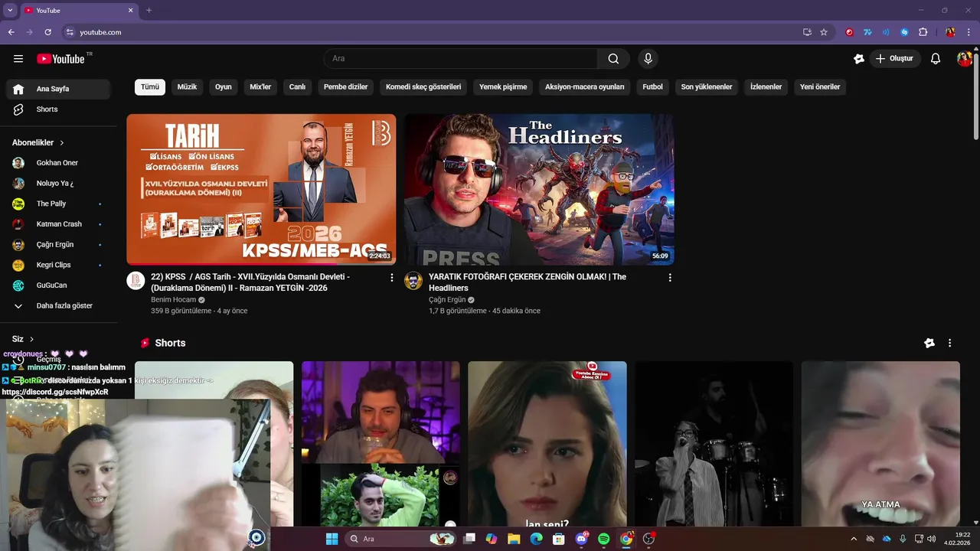Expand the Siz section chevron

click(31, 339)
